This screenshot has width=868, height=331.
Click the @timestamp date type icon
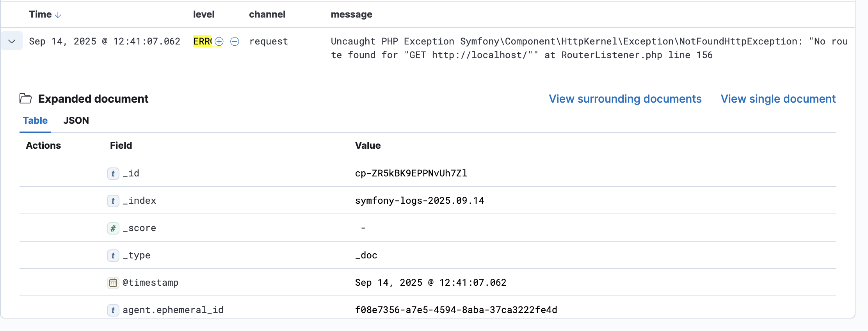(113, 283)
